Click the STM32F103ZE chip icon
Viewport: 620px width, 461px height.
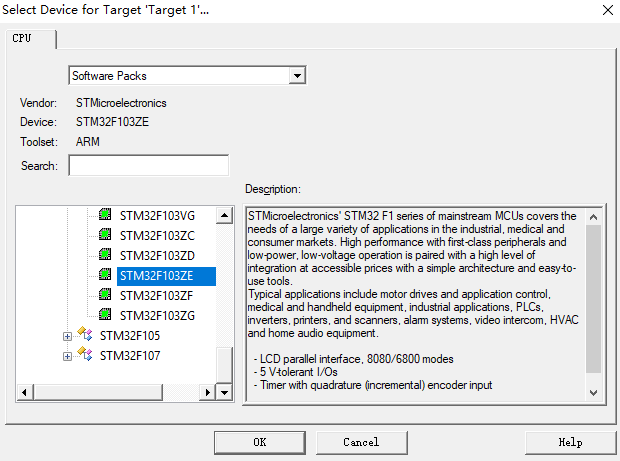coord(105,274)
